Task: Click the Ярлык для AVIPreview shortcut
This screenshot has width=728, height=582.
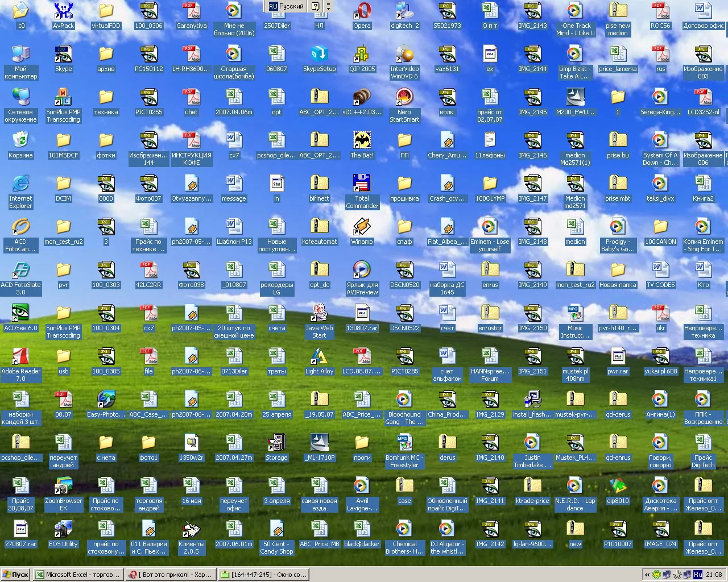Action: click(362, 278)
